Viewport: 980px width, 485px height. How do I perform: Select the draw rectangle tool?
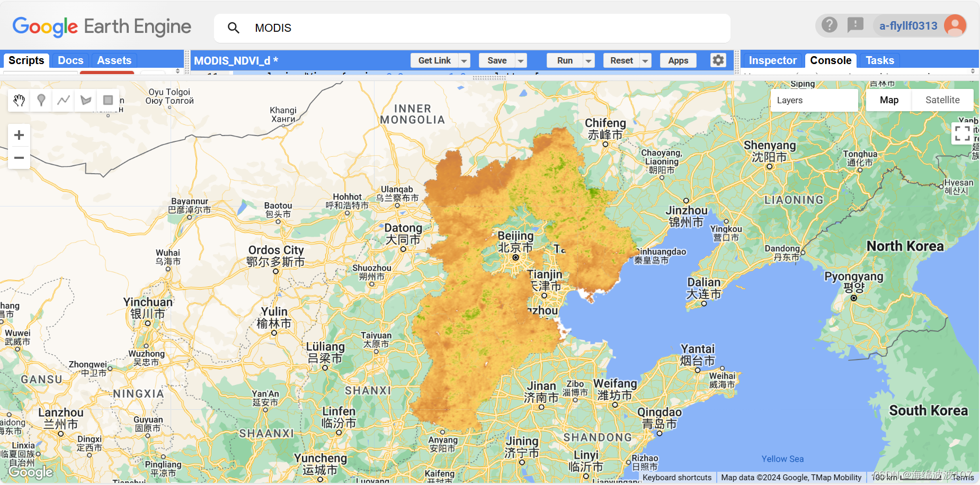(108, 100)
